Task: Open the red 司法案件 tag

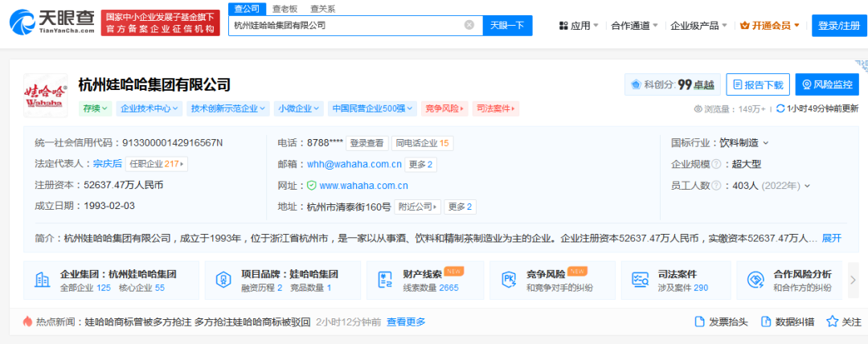Action: [x=496, y=109]
